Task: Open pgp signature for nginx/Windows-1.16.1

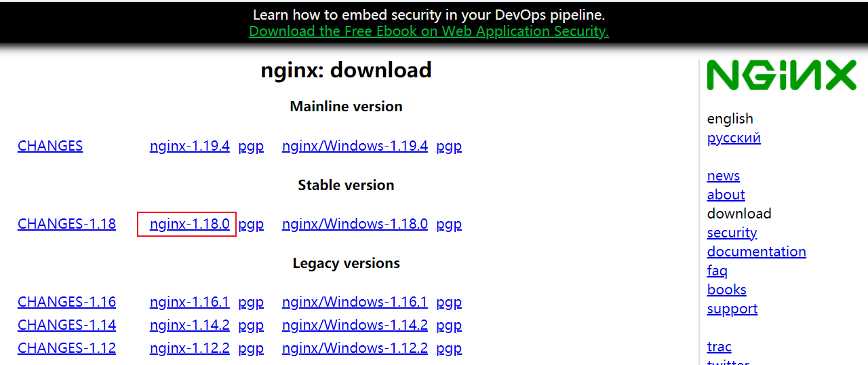Action: click(x=449, y=302)
